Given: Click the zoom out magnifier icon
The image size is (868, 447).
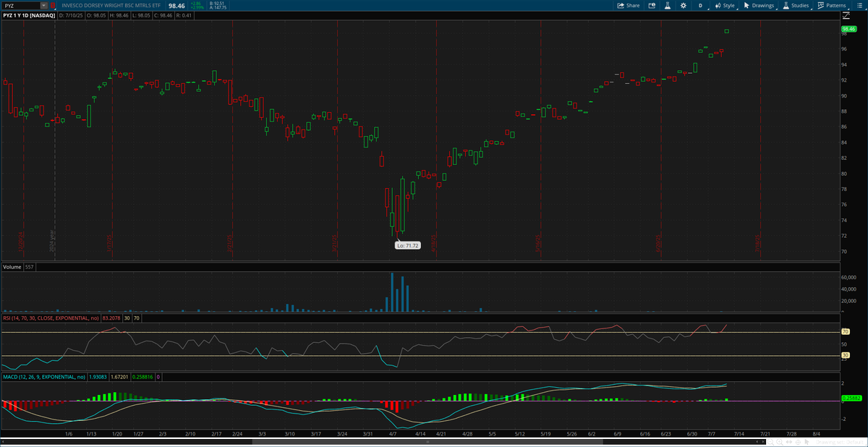Looking at the screenshot, I should click(770, 442).
